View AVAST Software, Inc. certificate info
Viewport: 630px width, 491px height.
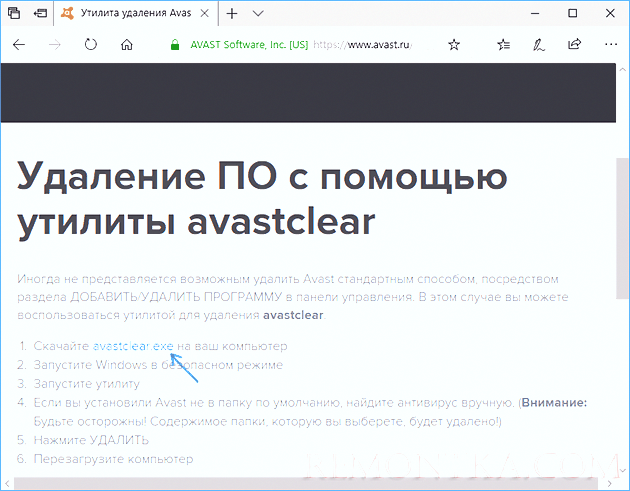[x=249, y=44]
